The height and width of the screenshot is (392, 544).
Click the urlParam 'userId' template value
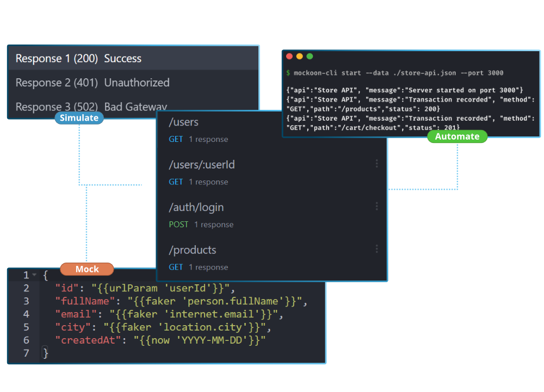(160, 288)
